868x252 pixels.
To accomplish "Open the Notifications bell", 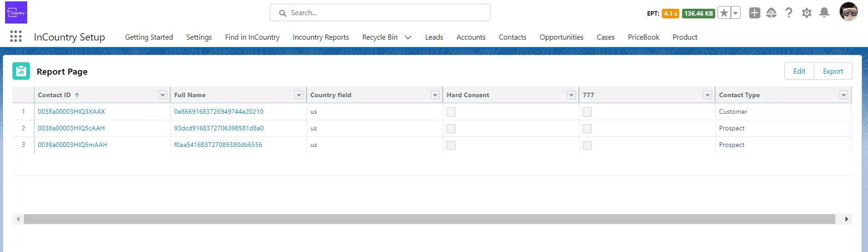I will point(824,13).
